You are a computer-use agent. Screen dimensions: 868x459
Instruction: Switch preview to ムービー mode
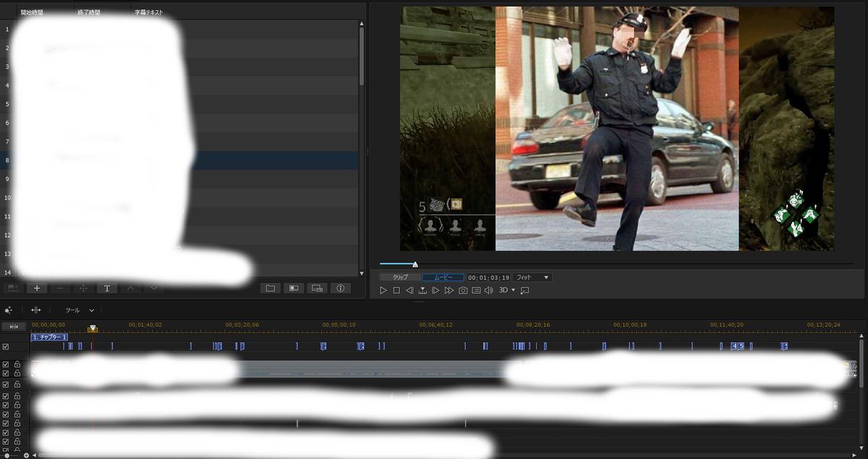443,277
